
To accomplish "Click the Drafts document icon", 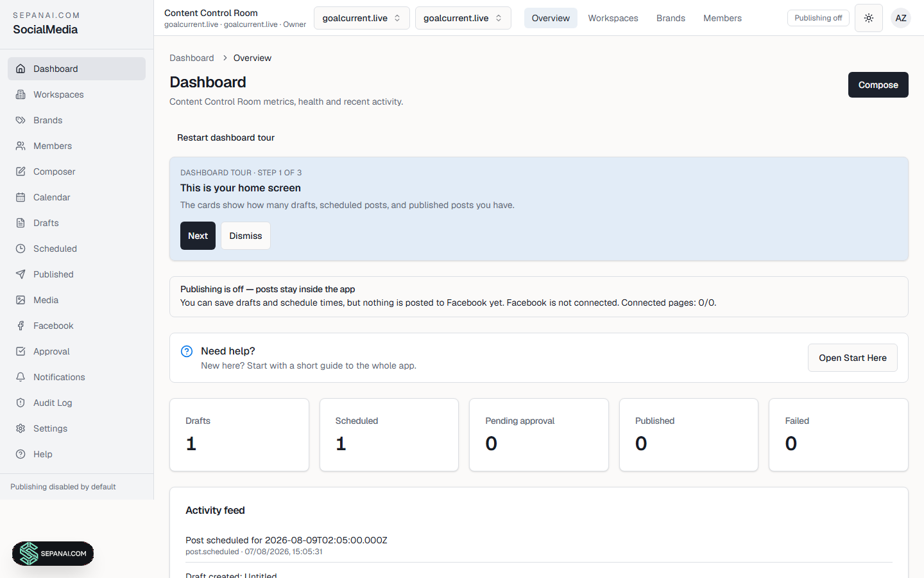I will (x=21, y=223).
